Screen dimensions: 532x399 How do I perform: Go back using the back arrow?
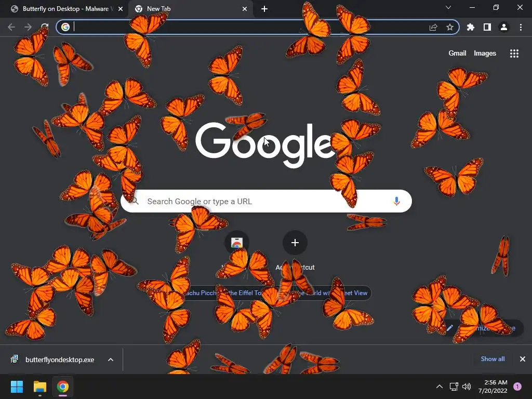click(x=11, y=27)
